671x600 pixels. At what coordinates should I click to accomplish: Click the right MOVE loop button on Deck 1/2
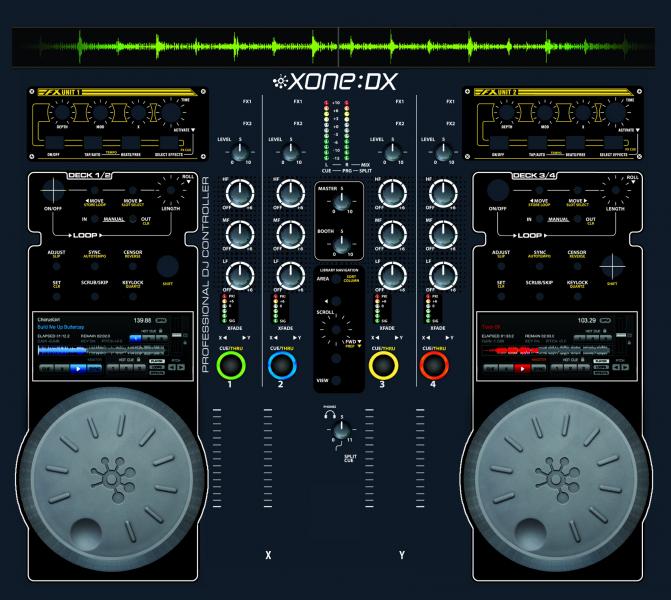coord(133,190)
